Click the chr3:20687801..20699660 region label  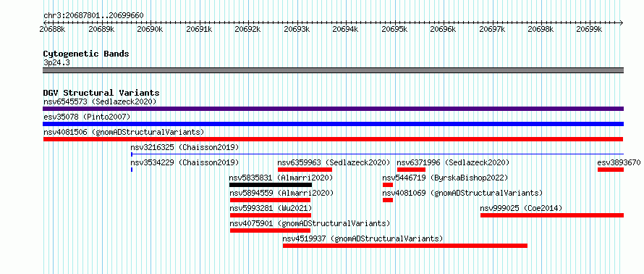point(93,16)
